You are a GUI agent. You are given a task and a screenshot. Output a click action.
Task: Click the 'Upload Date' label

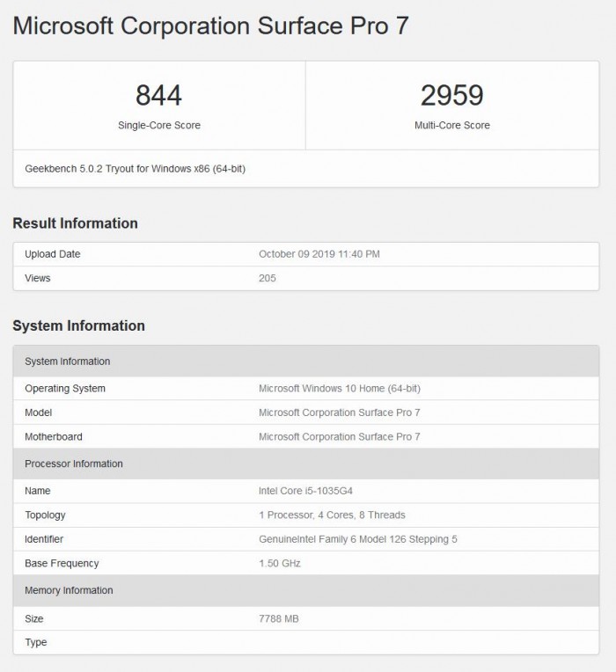tap(52, 254)
